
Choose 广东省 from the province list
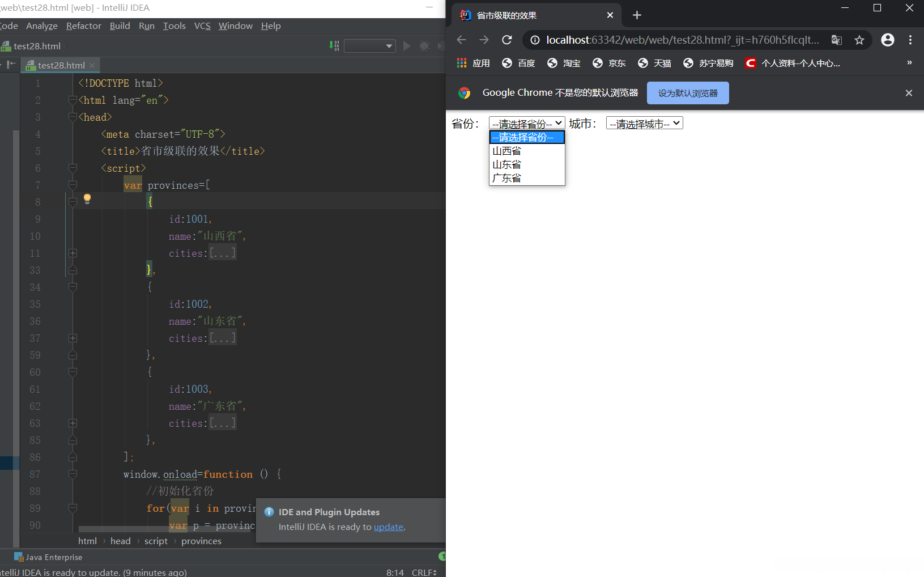click(x=527, y=178)
